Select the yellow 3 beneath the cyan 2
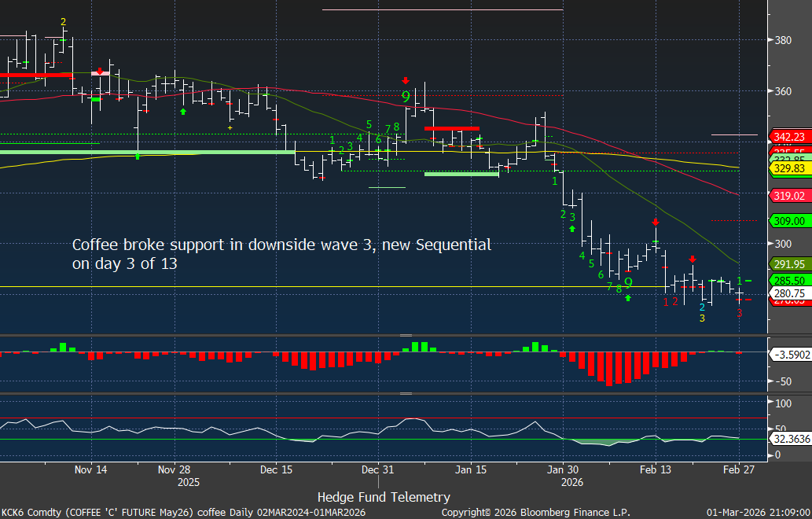The height and width of the screenshot is (519, 812). click(x=702, y=318)
